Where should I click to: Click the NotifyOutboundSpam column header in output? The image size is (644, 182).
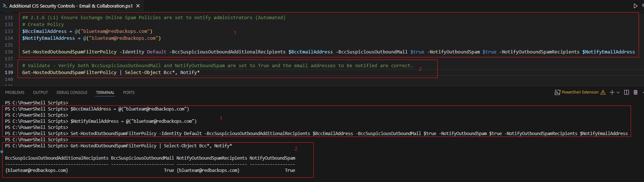272,158
